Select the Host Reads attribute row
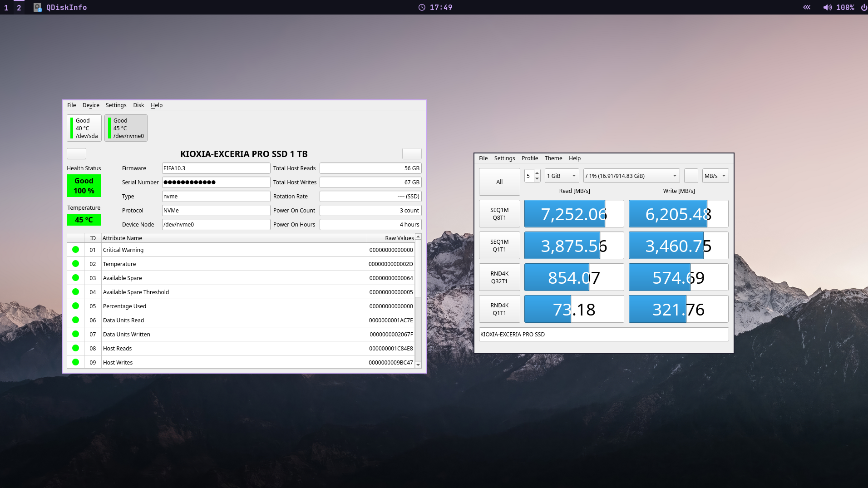This screenshot has width=868, height=488. [x=241, y=348]
